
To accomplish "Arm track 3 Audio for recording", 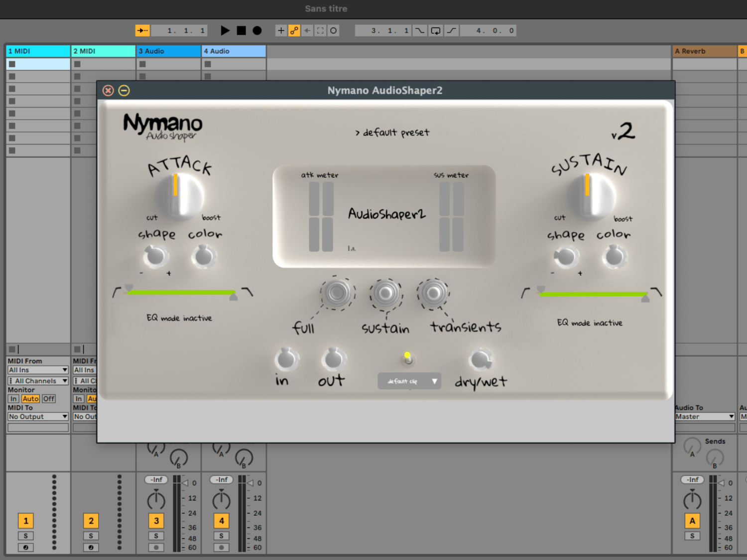I will [x=156, y=547].
